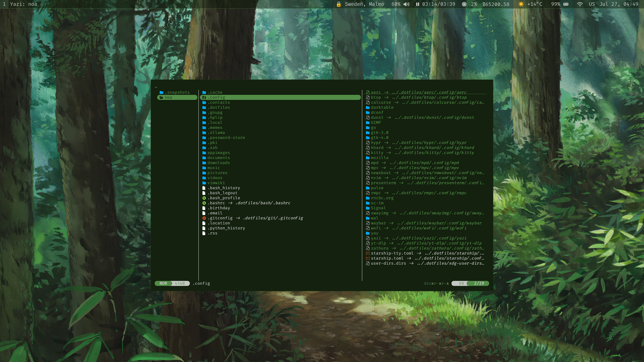
Task: Click the folder icon beside .cache
Action: [x=204, y=93]
